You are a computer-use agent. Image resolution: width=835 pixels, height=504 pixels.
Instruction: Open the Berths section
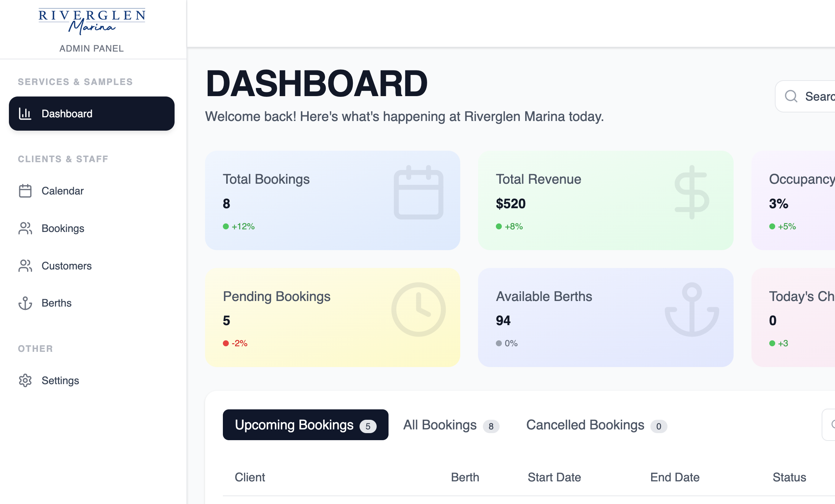tap(92, 303)
